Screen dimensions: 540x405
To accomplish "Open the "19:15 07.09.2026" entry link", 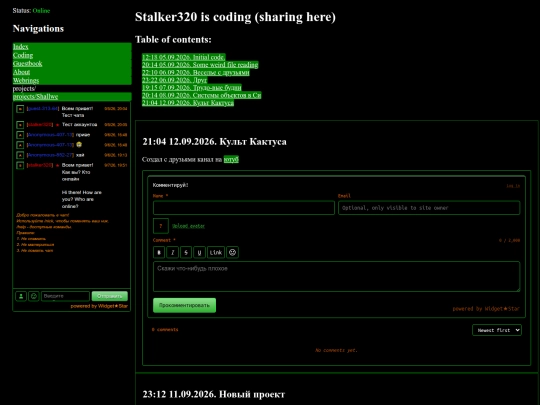I will coord(191,87).
